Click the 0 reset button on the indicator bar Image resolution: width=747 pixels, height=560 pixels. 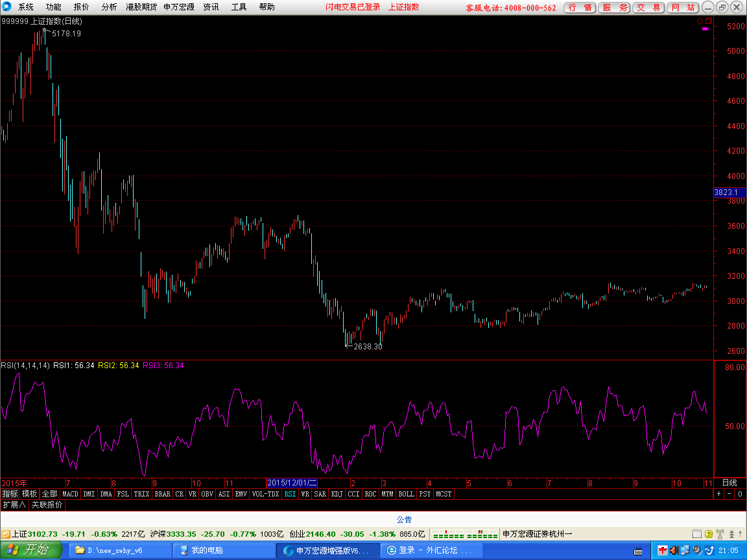[x=741, y=495]
